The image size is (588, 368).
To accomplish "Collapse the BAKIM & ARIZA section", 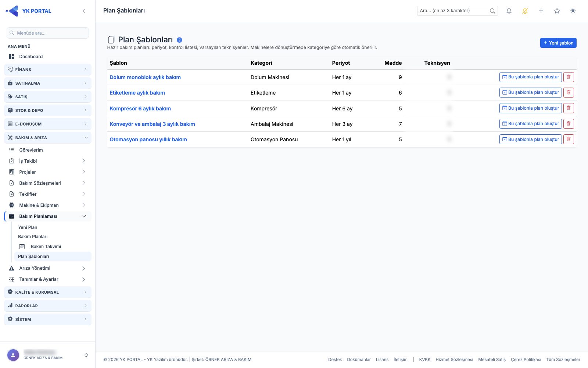I will 48,138.
